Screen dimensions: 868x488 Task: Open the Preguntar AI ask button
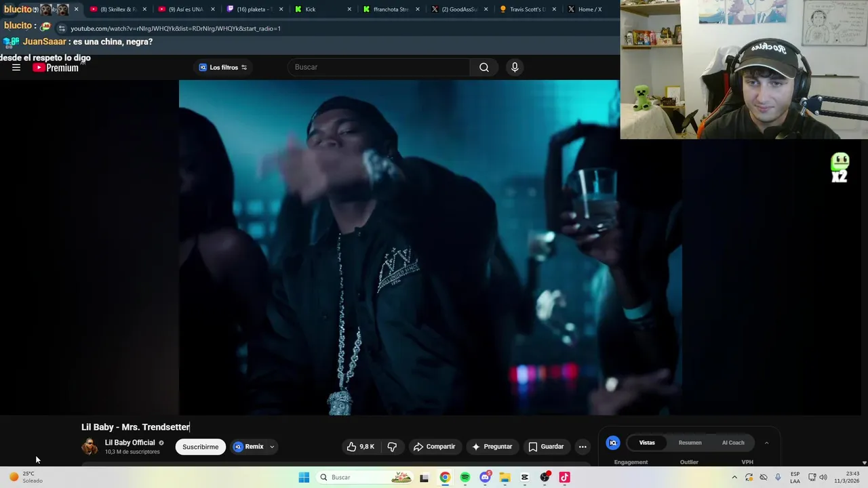click(492, 447)
